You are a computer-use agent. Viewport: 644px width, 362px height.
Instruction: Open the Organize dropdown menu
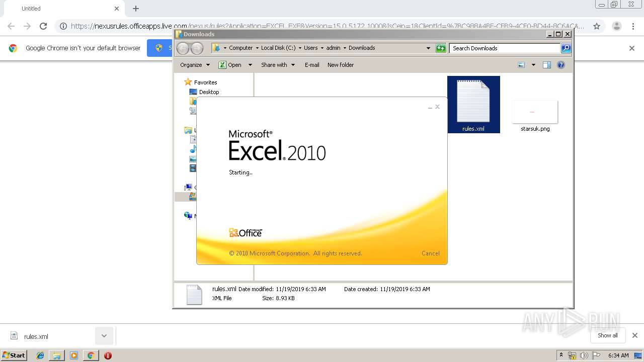pos(195,65)
